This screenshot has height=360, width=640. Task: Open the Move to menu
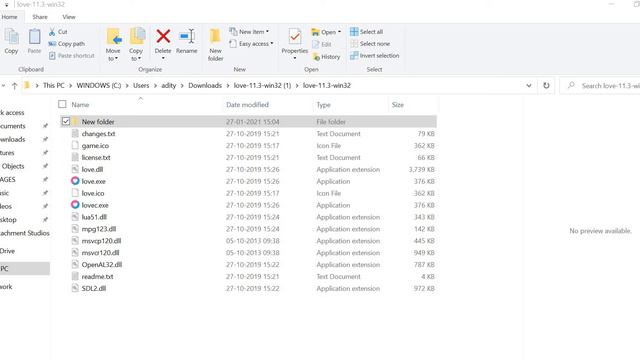[113, 44]
